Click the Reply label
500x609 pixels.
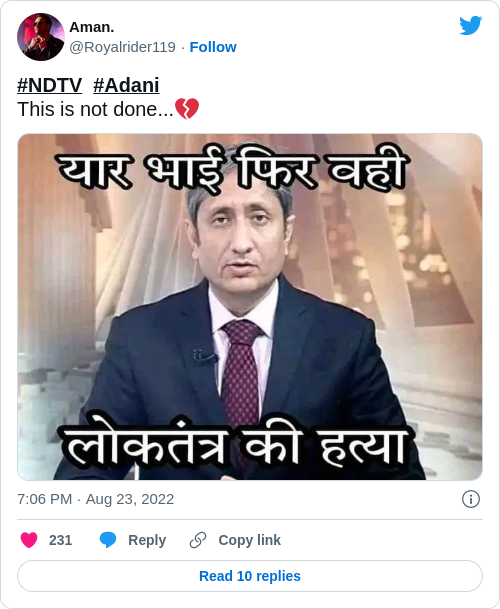tap(147, 540)
